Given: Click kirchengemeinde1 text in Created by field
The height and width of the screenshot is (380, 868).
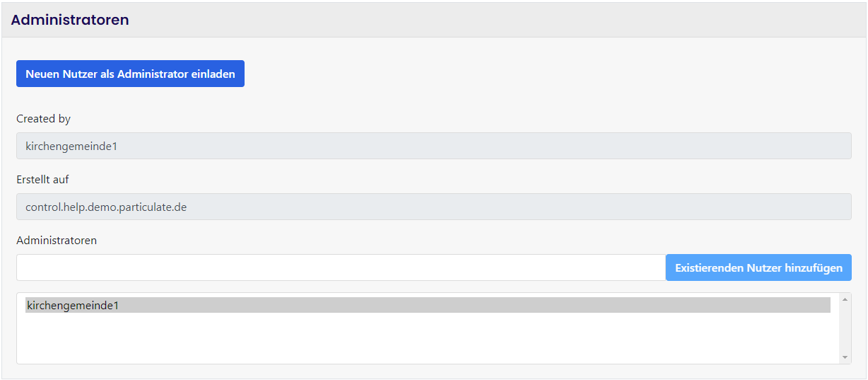Looking at the screenshot, I should (71, 146).
